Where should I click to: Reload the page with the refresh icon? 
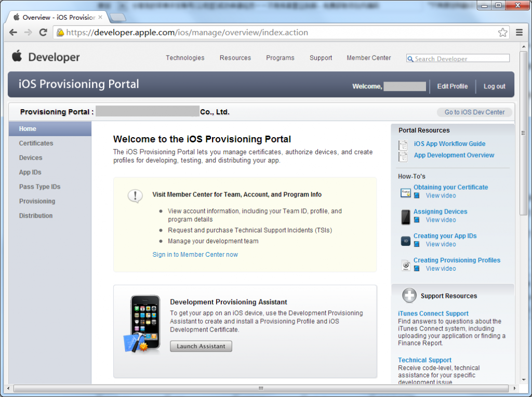pyautogui.click(x=43, y=33)
